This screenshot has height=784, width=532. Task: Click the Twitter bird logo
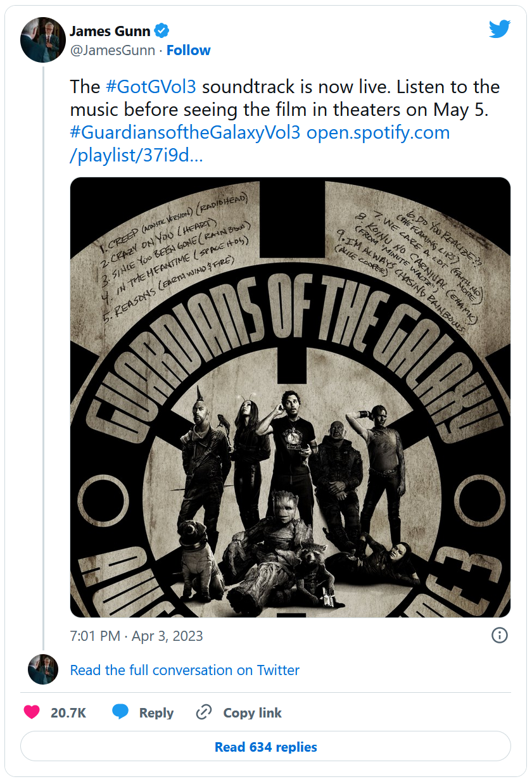click(499, 29)
